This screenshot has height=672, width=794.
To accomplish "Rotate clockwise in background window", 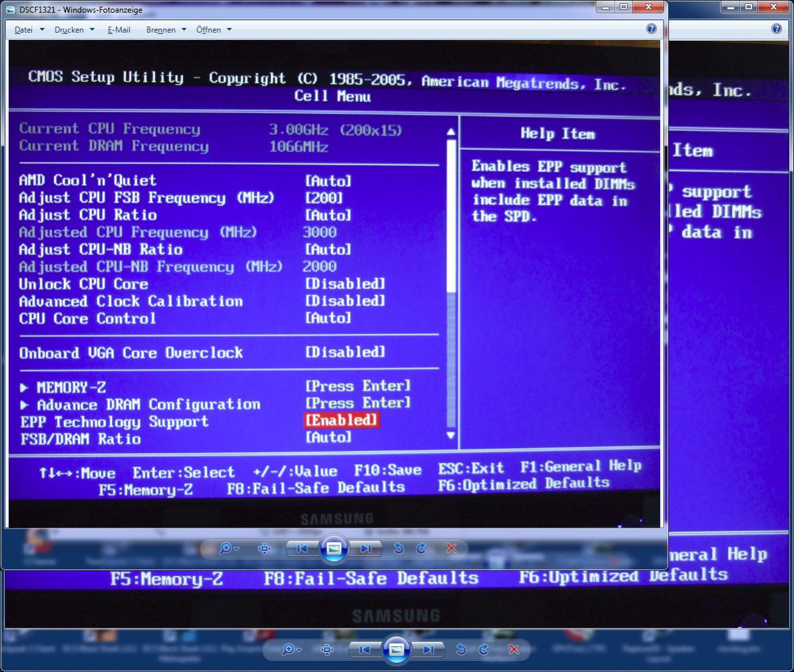I will click(x=484, y=649).
